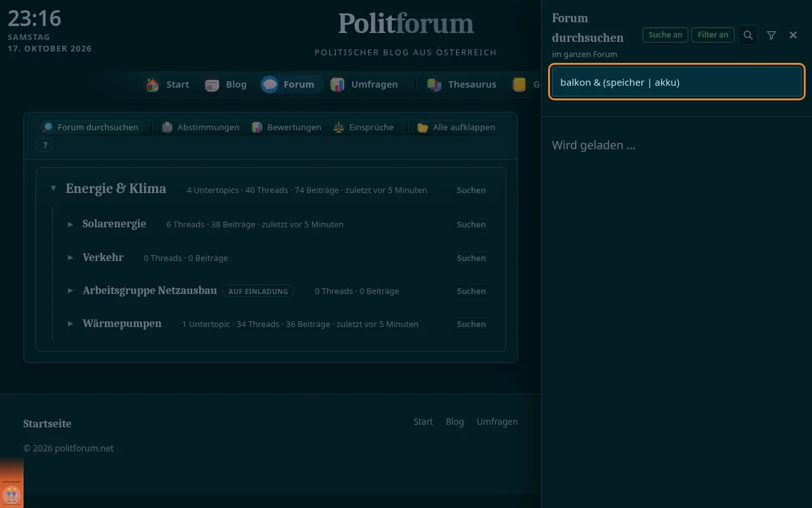Collapse the Energie & Klima topic
Image resolution: width=812 pixels, height=508 pixels.
click(x=53, y=189)
